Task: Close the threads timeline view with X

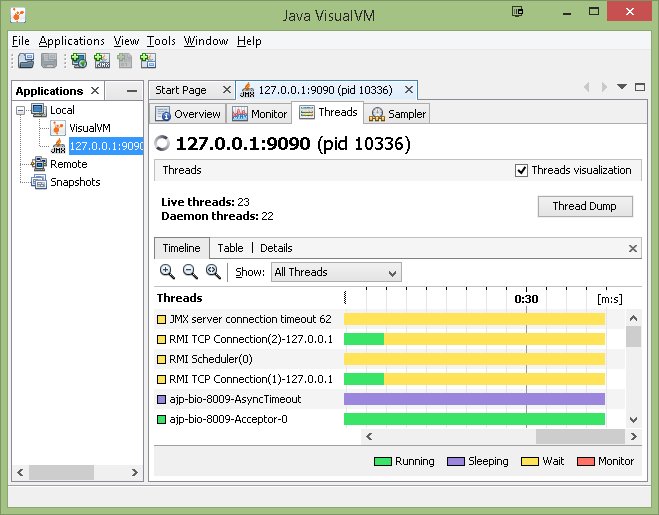Action: (x=633, y=248)
